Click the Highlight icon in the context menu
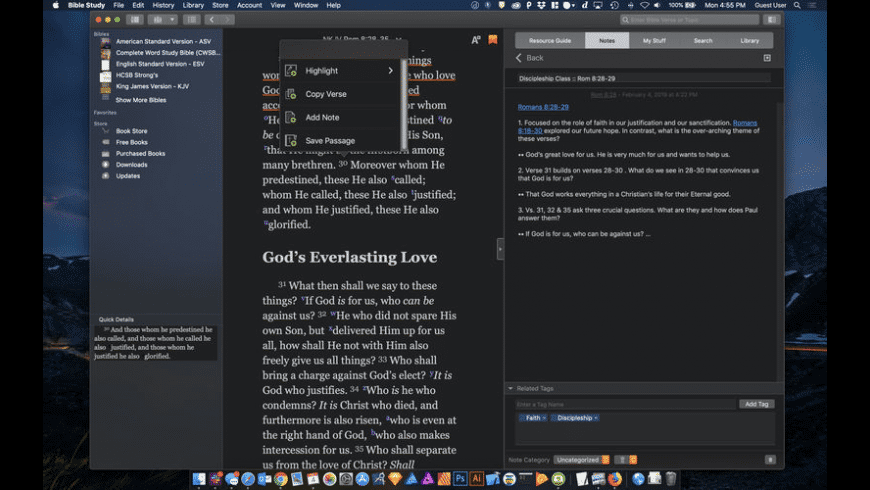870x490 pixels. [x=291, y=71]
